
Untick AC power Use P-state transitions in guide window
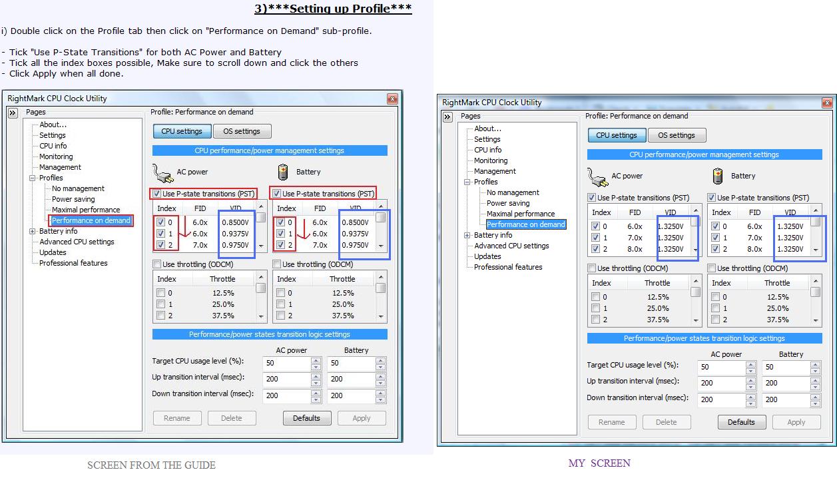157,194
